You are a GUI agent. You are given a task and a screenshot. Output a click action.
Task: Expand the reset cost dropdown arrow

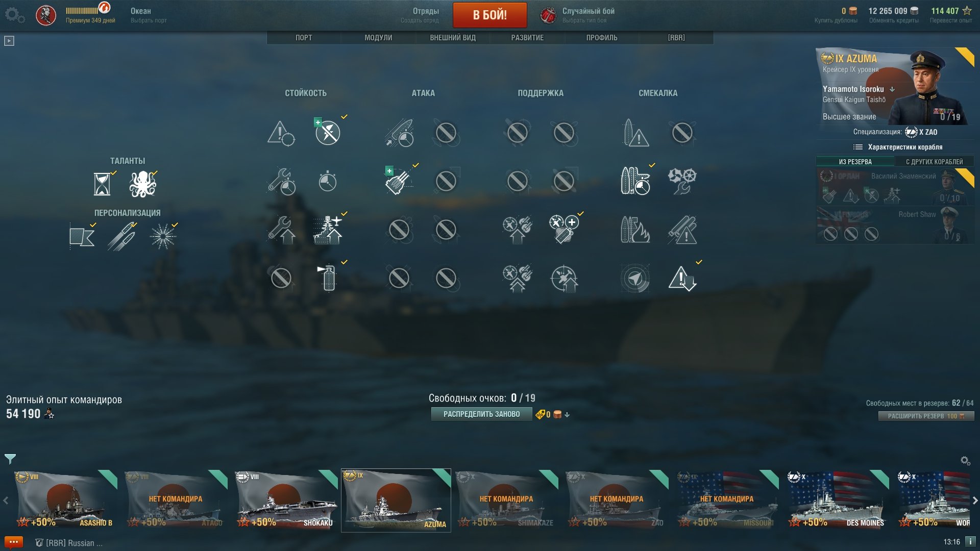click(567, 415)
